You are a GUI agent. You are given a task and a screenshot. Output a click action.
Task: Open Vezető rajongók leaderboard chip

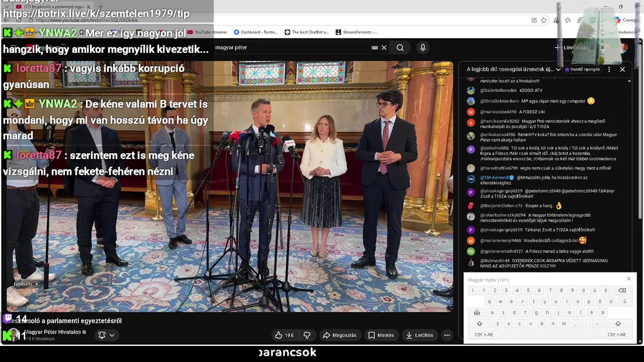(582, 69)
